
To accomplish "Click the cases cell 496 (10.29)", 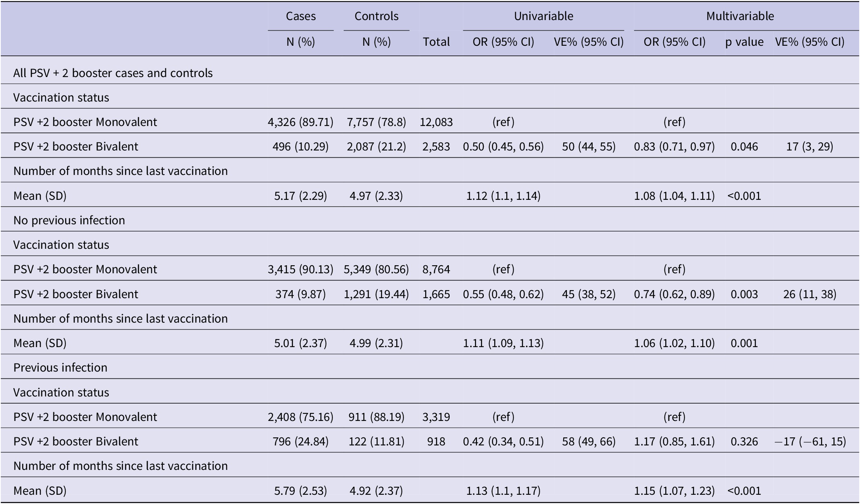I will [x=301, y=146].
